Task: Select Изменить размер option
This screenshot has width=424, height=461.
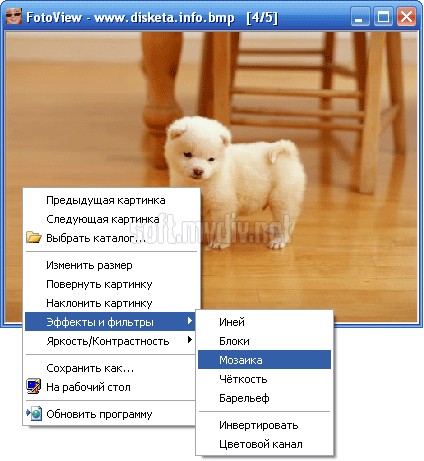Action: coord(110,265)
